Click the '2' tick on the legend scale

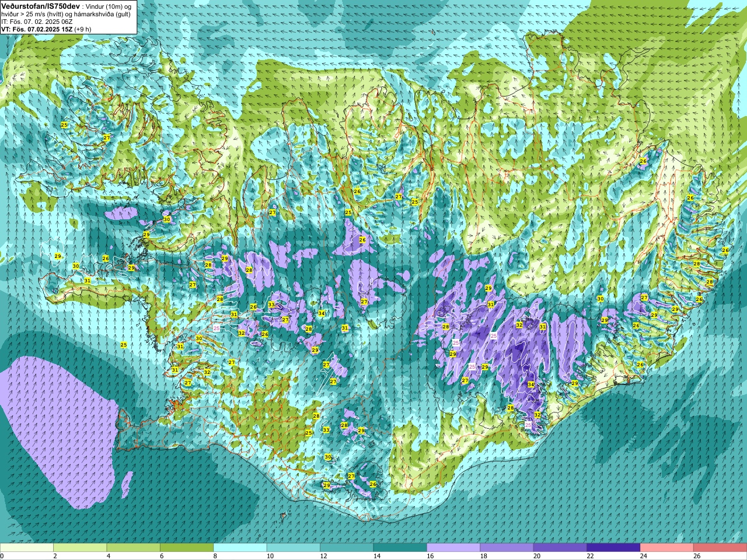55,556
